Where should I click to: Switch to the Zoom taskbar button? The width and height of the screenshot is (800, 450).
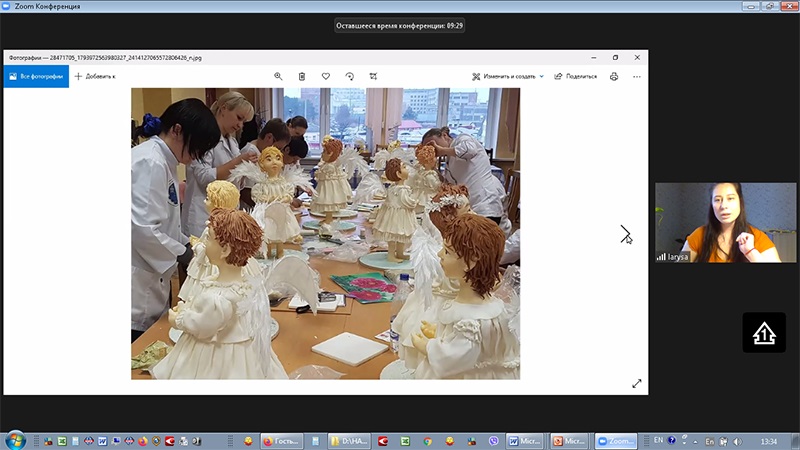616,440
